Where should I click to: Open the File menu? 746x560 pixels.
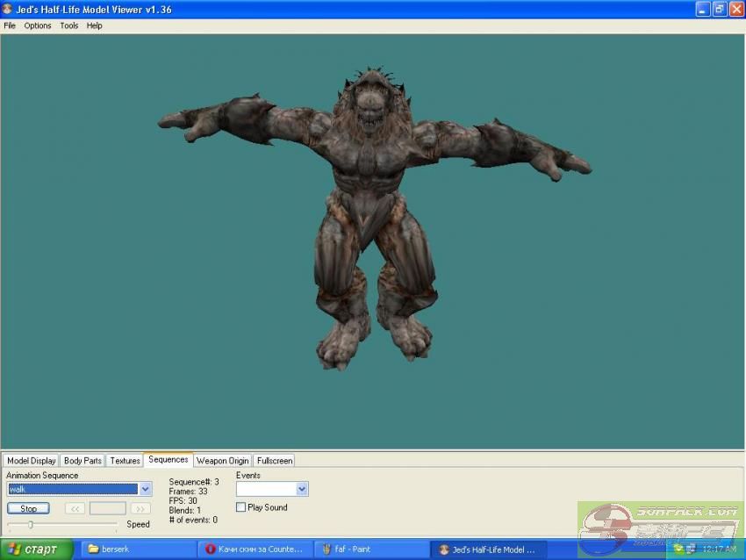[x=10, y=25]
